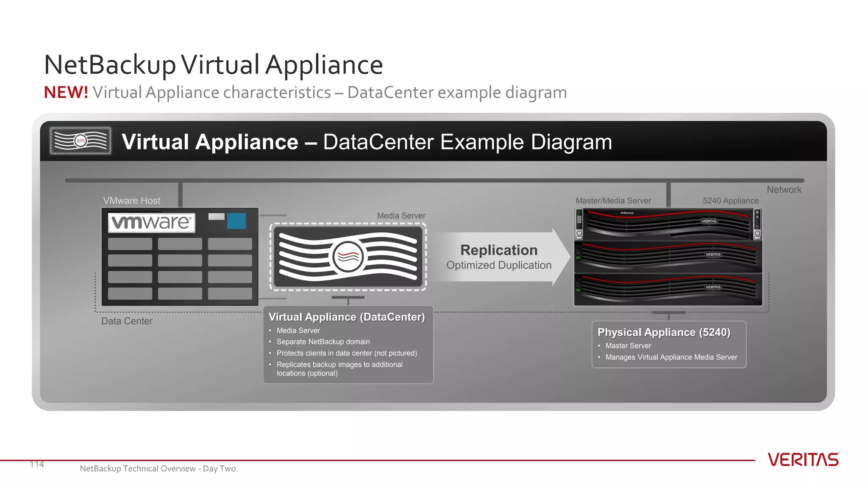The width and height of the screenshot is (868, 488).
Task: Select the Optimized Duplication text
Action: (499, 265)
